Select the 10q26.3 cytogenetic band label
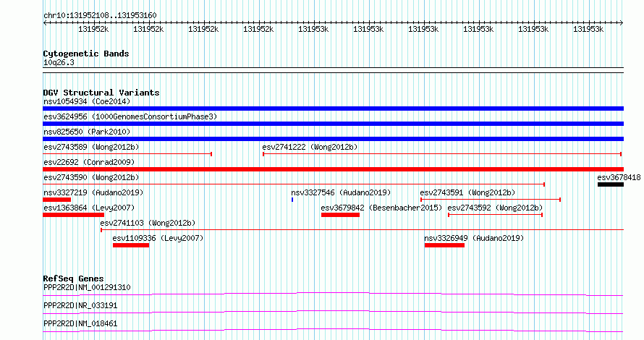The width and height of the screenshot is (644, 340). 59,63
